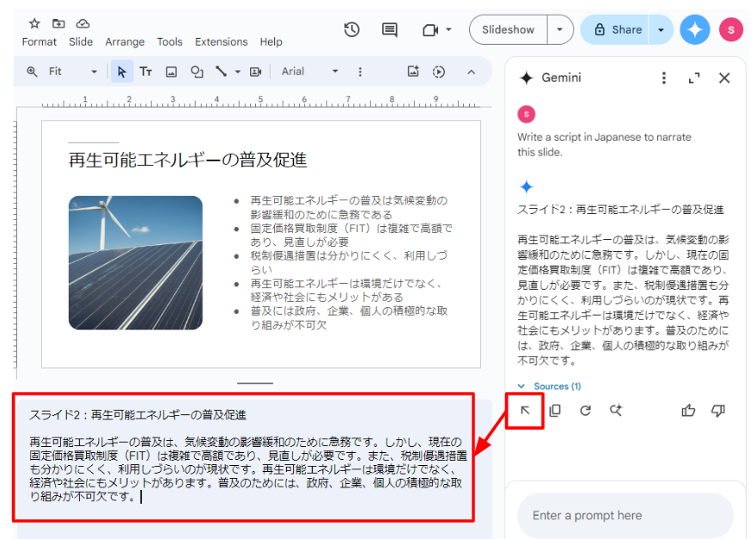756x539 pixels.
Task: Click the zoom magnifier icon
Action: tap(32, 72)
